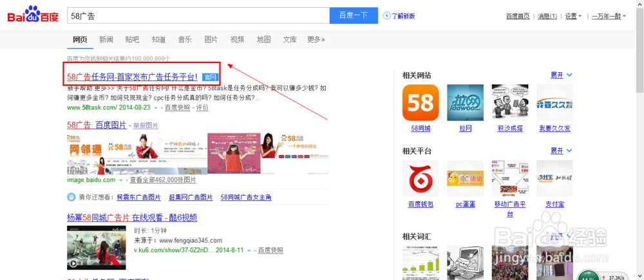Click 查看全部462,000张图片 link

pos(163,180)
